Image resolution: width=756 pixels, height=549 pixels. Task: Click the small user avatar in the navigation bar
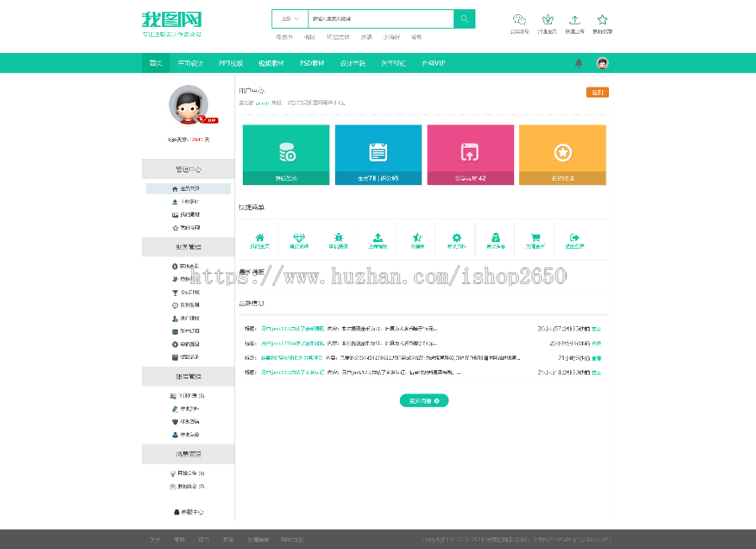[602, 63]
